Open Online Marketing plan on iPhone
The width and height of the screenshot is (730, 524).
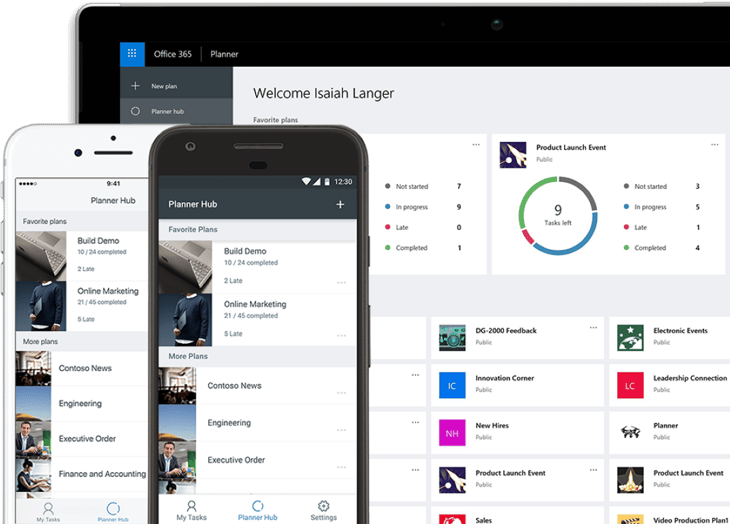[x=82, y=306]
